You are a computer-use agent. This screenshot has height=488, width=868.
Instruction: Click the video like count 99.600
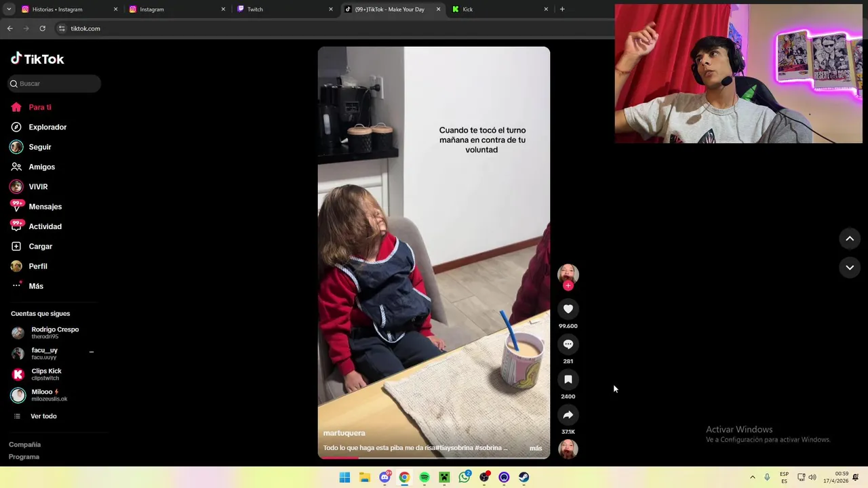click(x=568, y=326)
